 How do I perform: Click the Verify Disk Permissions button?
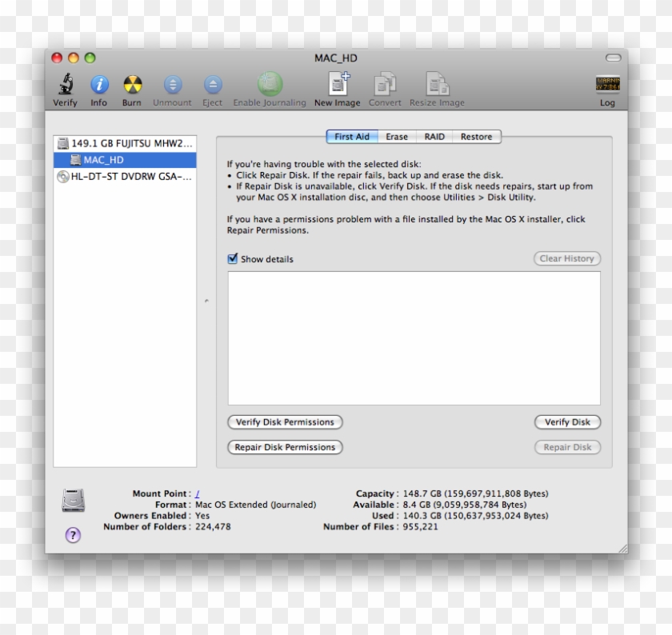[285, 421]
